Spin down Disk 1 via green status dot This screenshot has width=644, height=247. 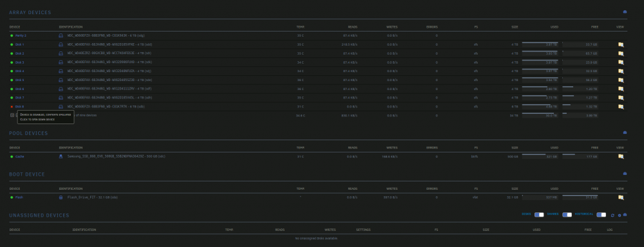coord(12,44)
